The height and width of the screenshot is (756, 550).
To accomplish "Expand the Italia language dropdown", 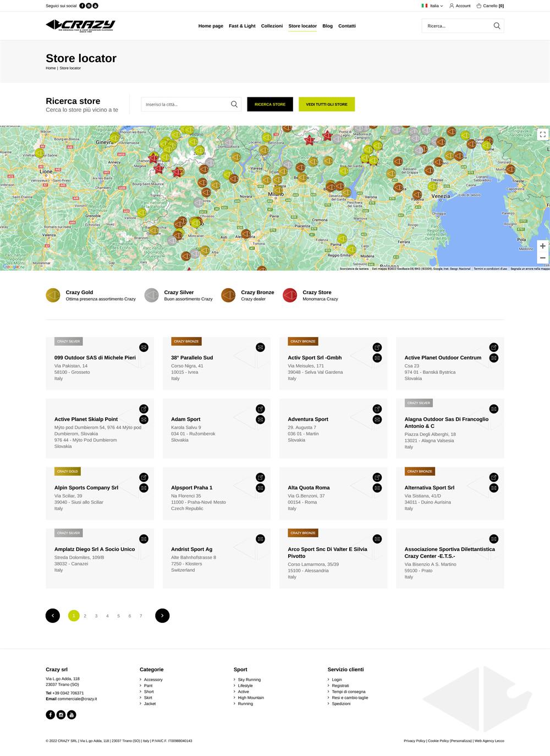I will pyautogui.click(x=432, y=5).
